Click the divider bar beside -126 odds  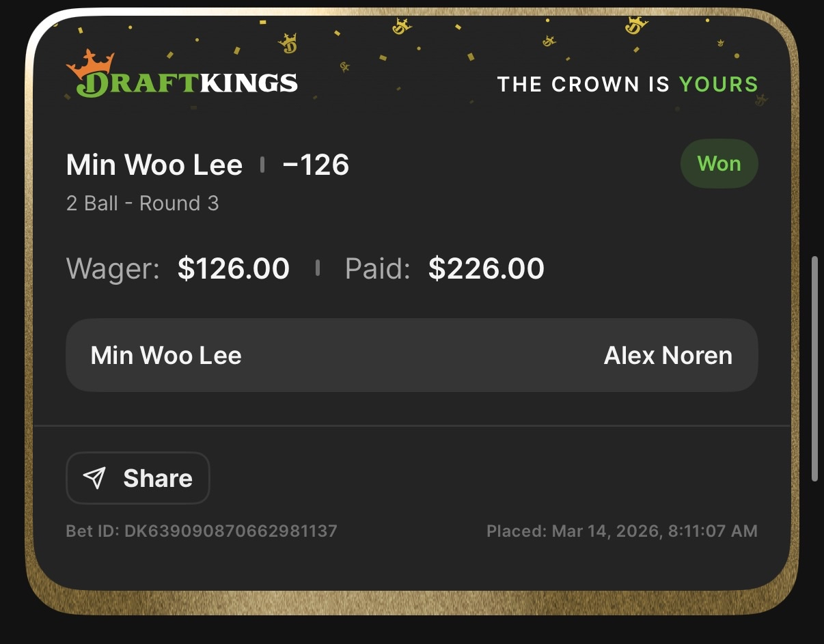262,164
